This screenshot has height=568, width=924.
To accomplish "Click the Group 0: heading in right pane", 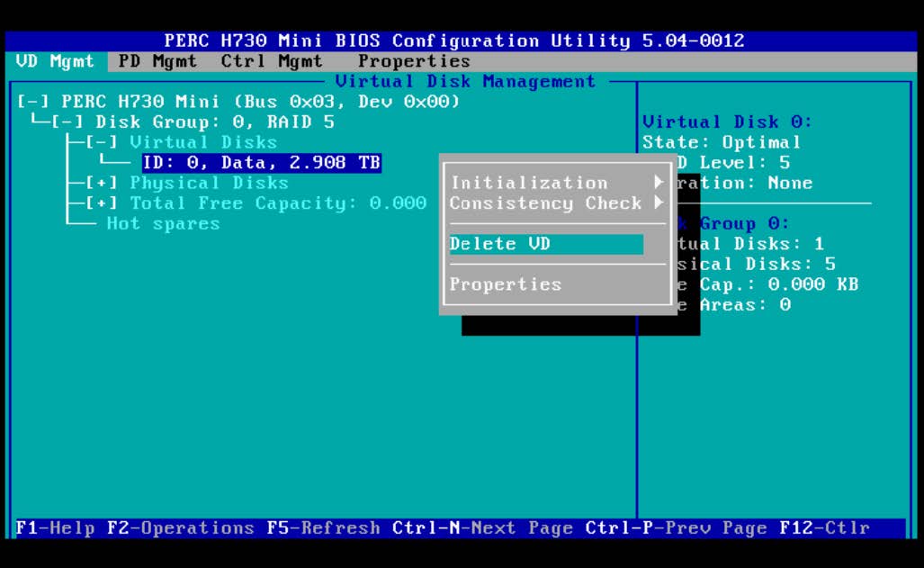I will click(744, 223).
